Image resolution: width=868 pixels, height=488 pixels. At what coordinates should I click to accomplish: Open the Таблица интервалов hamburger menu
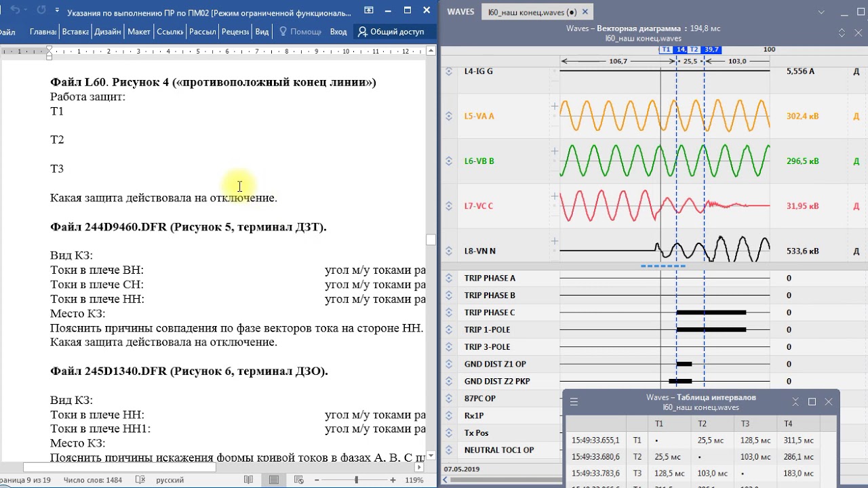click(x=574, y=402)
